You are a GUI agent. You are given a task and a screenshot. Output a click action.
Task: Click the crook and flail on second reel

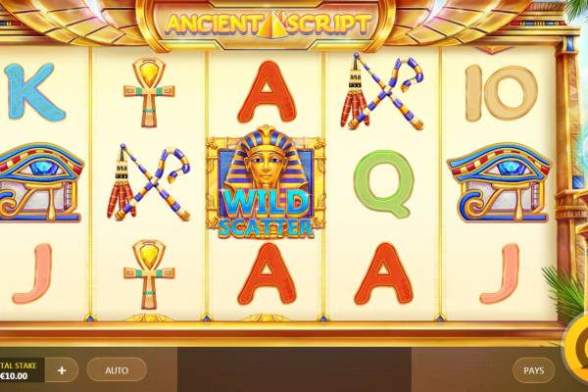pyautogui.click(x=149, y=182)
